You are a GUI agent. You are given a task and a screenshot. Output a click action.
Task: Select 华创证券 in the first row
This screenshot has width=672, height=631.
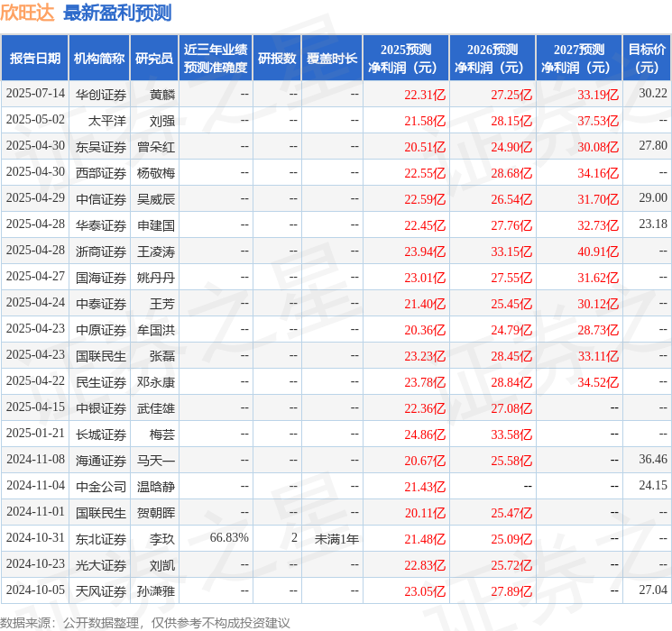[101, 95]
